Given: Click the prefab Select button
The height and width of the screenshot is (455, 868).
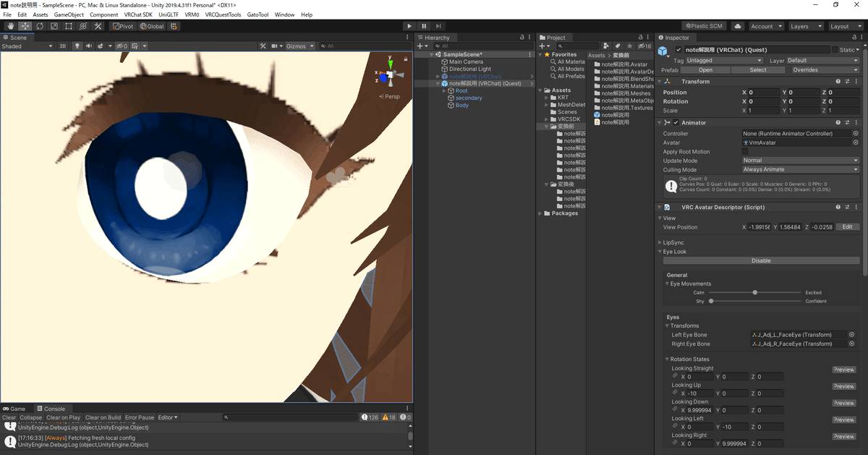Looking at the screenshot, I should (x=757, y=70).
